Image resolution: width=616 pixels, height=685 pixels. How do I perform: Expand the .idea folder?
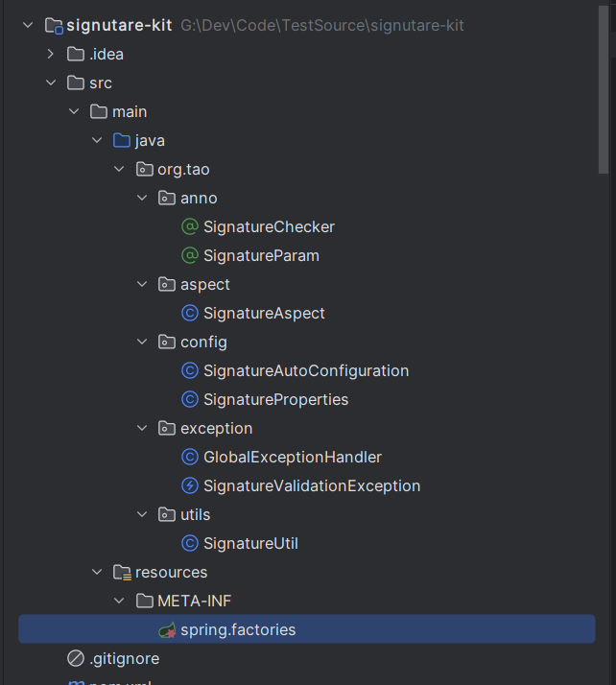pyautogui.click(x=51, y=54)
